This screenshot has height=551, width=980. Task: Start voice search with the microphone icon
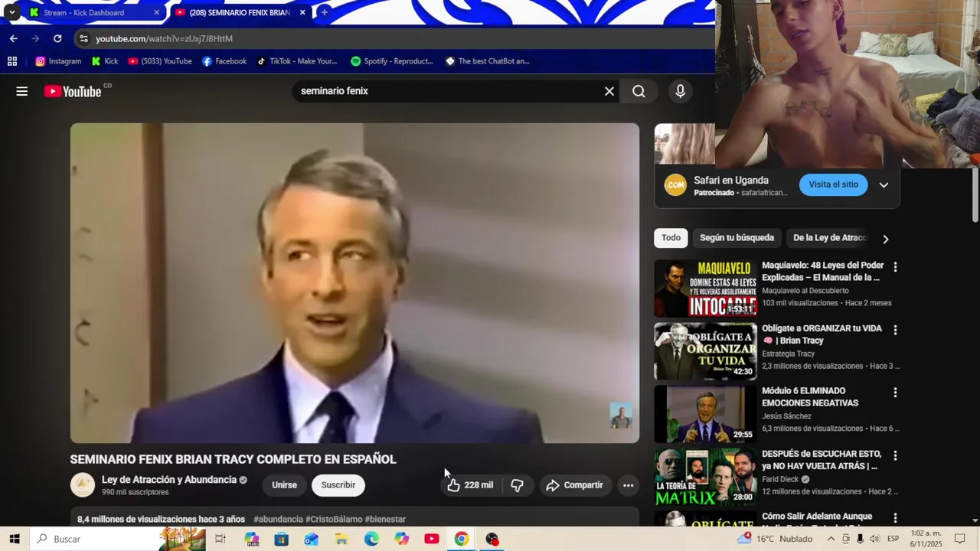pyautogui.click(x=680, y=92)
